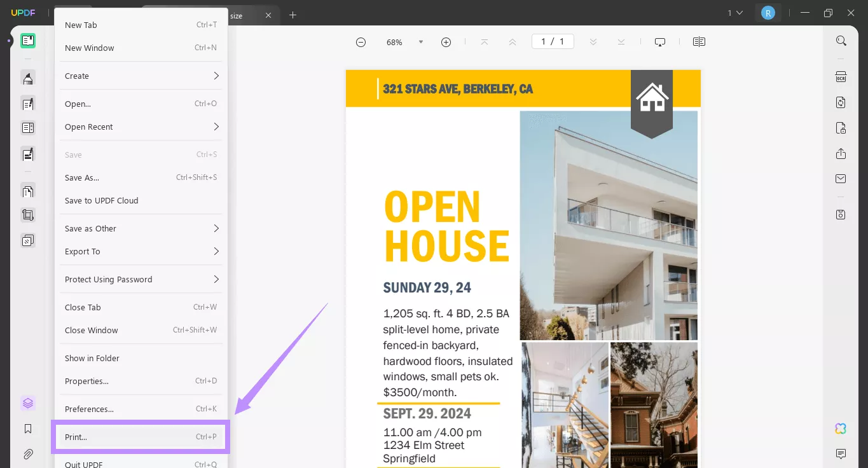Close the current document tab
Screen dimensions: 868x468
tap(268, 15)
